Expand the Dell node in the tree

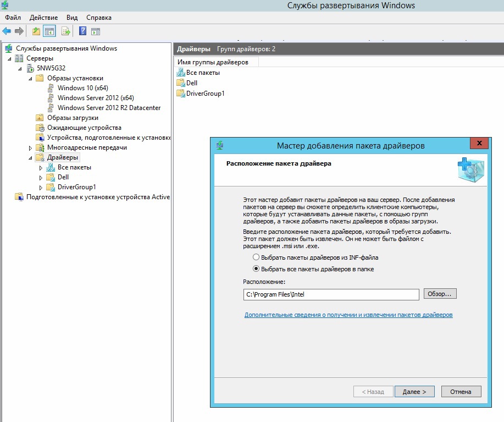tap(41, 178)
